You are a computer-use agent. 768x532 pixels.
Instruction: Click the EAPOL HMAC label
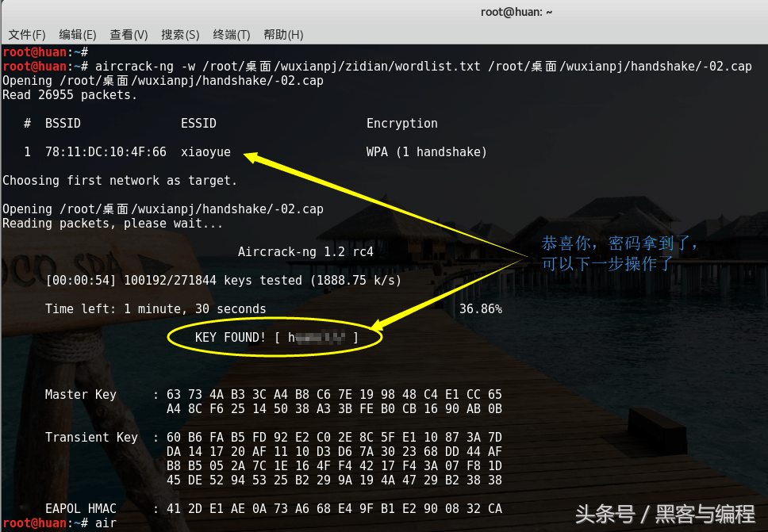80,509
